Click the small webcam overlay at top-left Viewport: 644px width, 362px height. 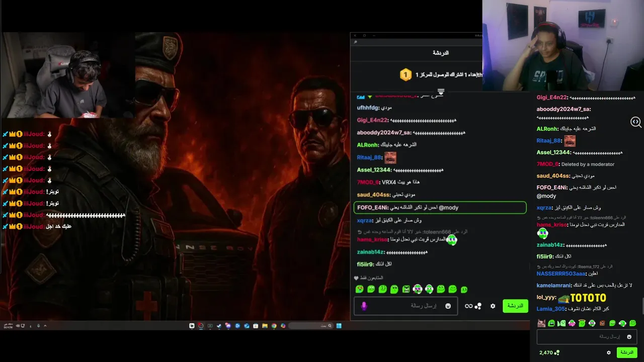point(67,75)
